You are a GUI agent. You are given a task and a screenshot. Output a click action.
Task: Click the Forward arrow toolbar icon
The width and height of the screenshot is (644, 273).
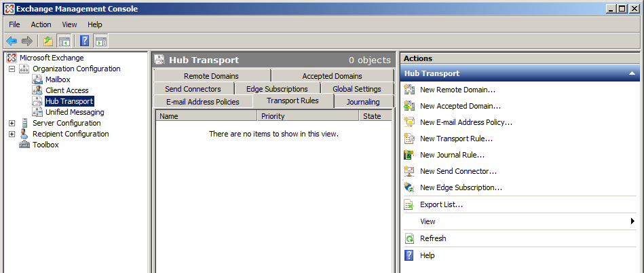point(26,41)
